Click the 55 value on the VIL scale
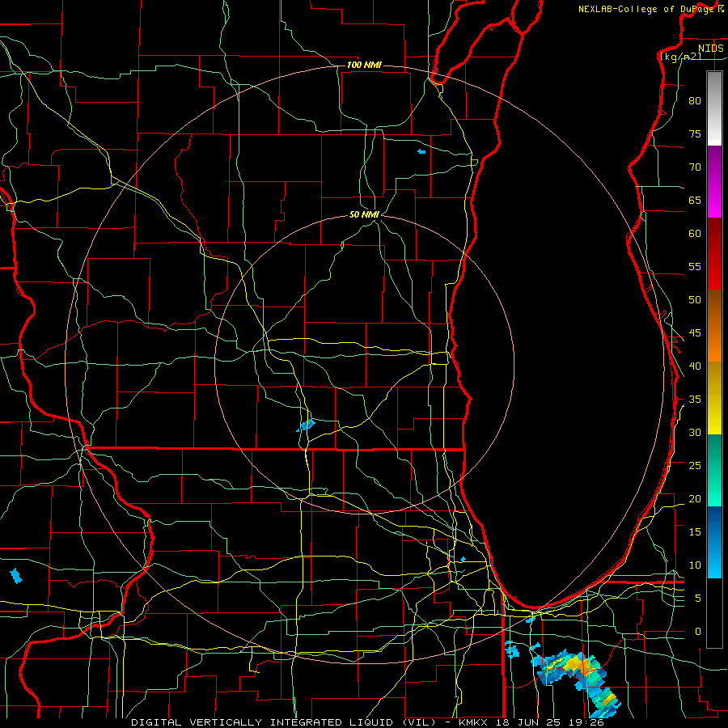 pos(695,266)
